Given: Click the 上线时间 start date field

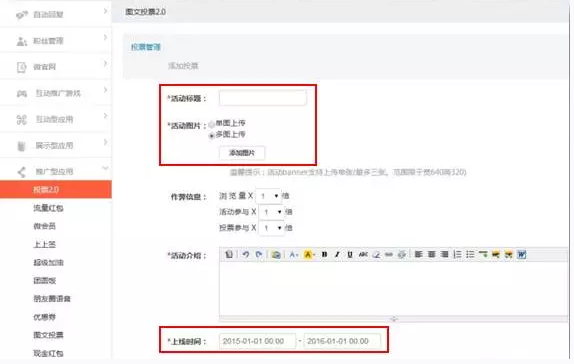Looking at the screenshot, I should [x=257, y=341].
